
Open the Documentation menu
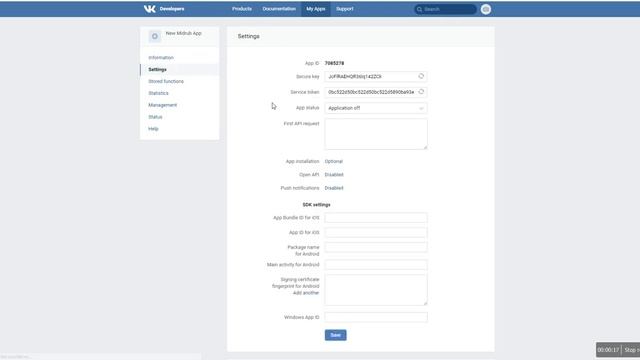279,9
